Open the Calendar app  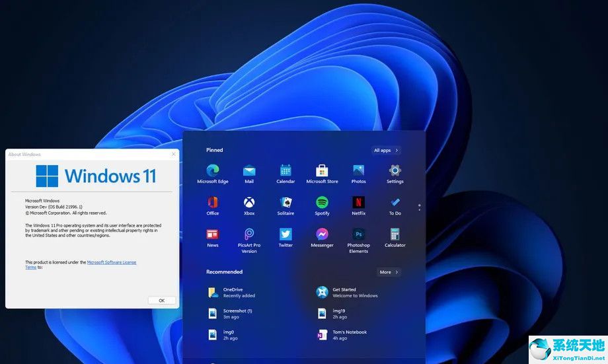285,174
